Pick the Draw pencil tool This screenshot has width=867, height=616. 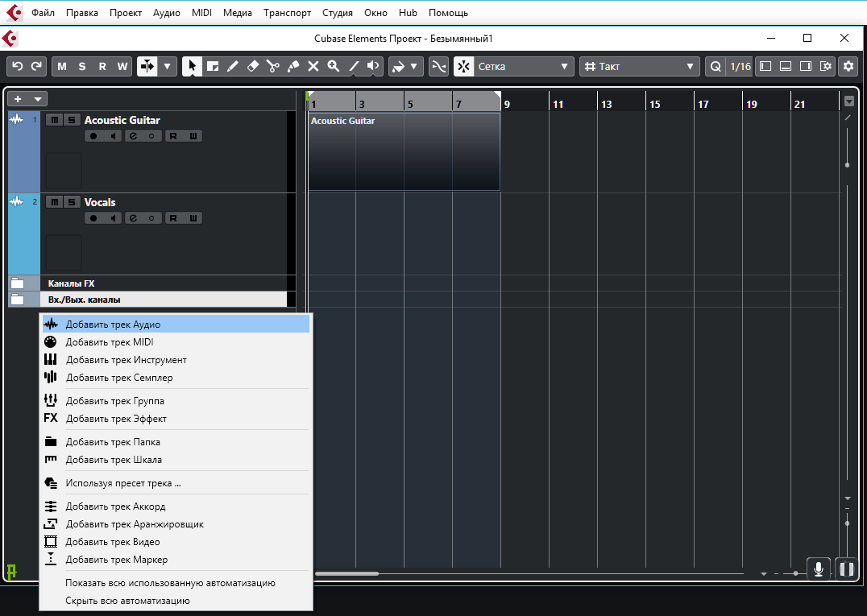point(232,67)
